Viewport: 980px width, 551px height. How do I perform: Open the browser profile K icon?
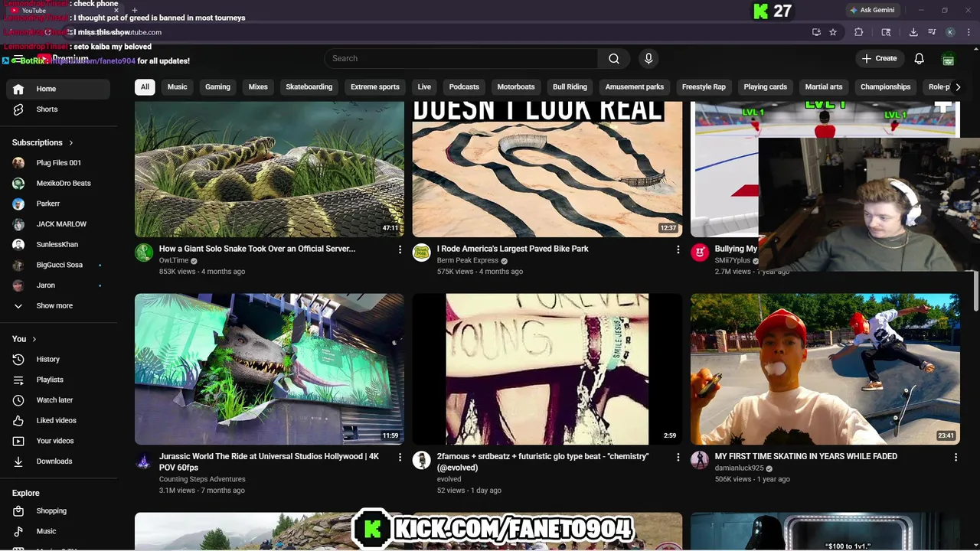[x=950, y=32]
